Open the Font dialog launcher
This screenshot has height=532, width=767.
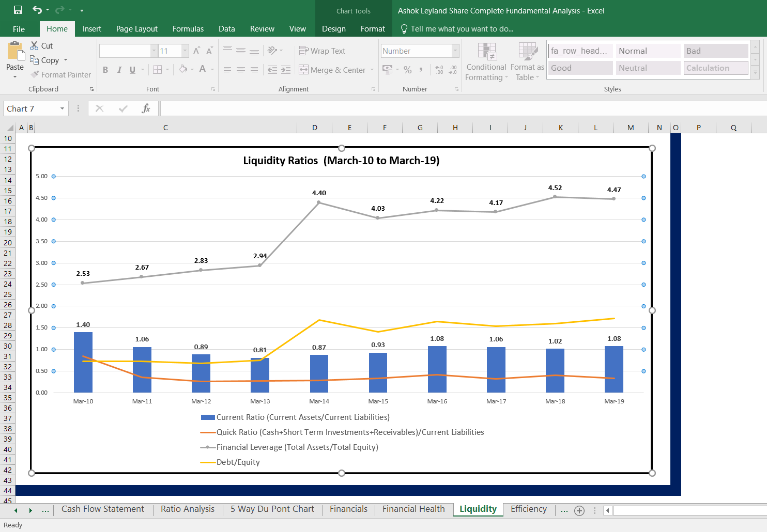coord(213,89)
